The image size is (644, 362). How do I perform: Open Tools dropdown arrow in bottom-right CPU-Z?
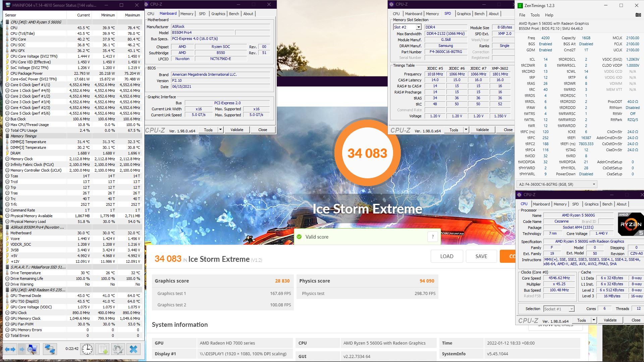[x=594, y=320]
